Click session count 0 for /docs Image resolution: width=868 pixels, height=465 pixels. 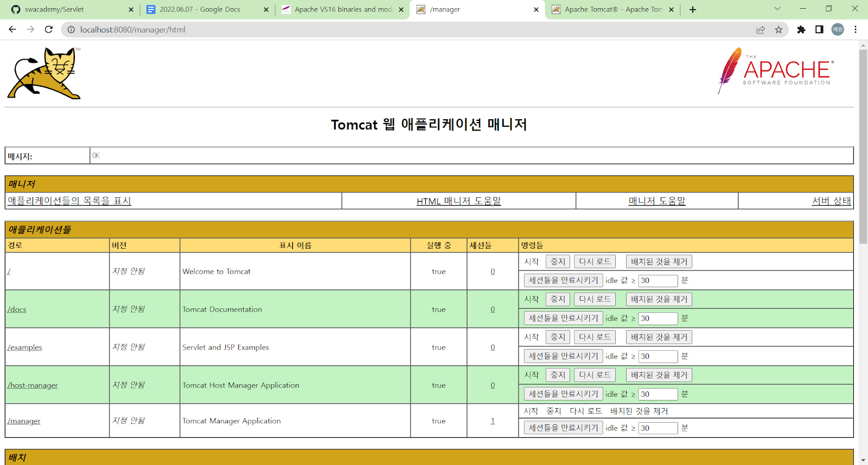[x=493, y=309]
